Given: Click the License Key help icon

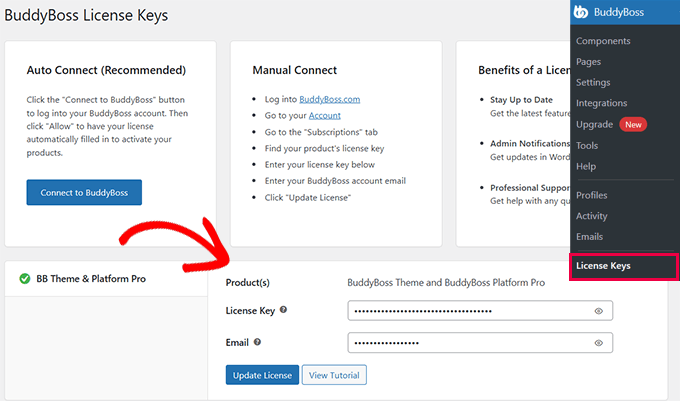Looking at the screenshot, I should point(284,310).
